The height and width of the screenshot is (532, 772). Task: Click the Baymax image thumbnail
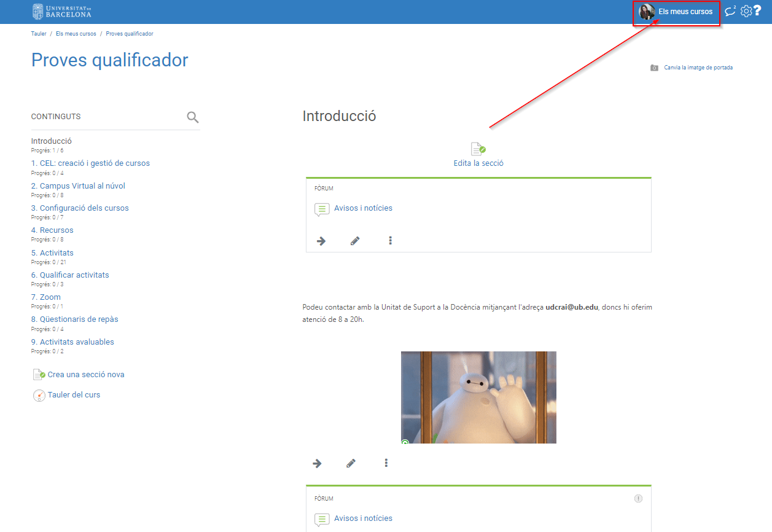478,397
